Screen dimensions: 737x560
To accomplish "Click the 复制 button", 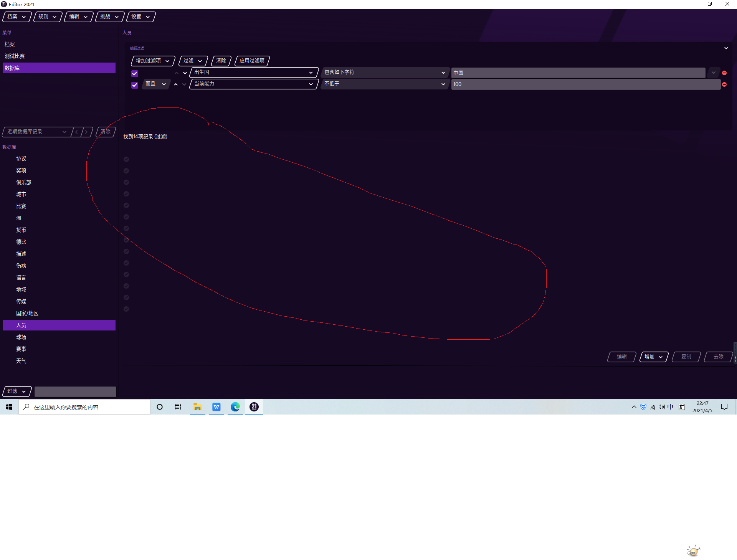I will click(x=686, y=357).
